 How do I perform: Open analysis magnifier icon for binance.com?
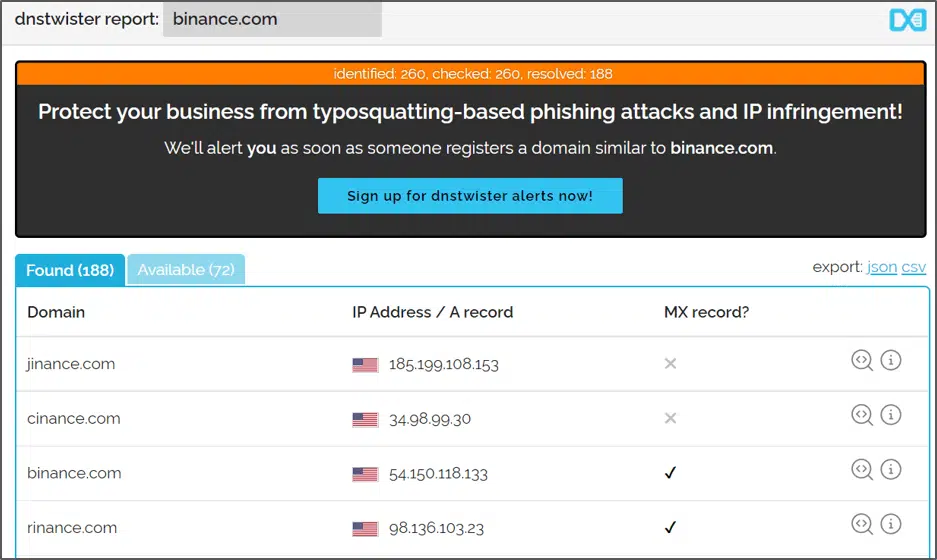tap(862, 470)
